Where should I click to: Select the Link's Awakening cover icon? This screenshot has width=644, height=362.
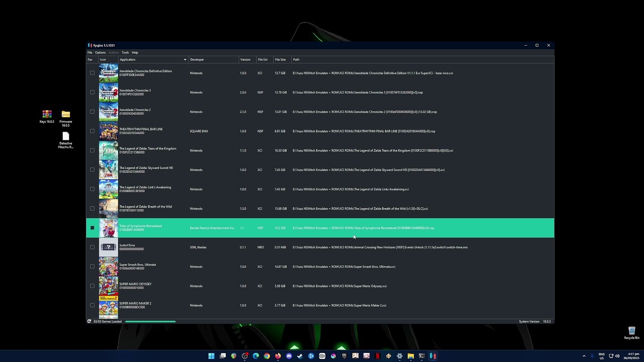coord(108,189)
